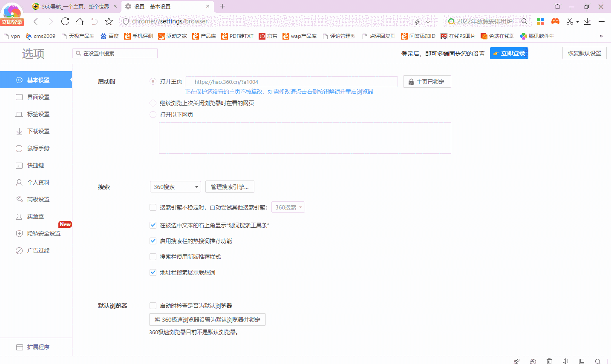
Task: Open the game controller icon in toolbar
Action: (x=555, y=21)
